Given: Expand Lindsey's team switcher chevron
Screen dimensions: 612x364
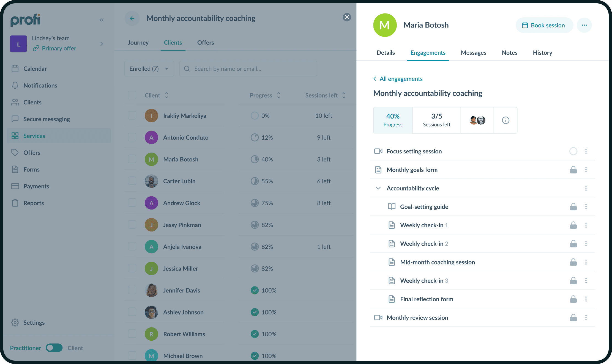Looking at the screenshot, I should point(102,44).
